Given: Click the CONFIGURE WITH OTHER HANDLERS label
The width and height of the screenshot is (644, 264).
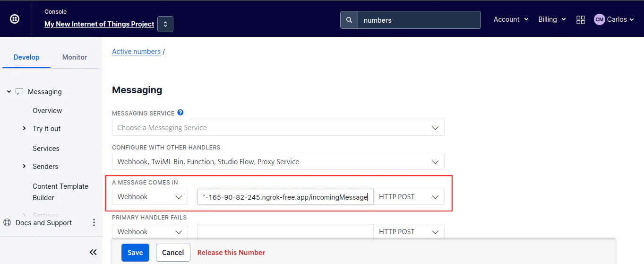Looking at the screenshot, I should [166, 148].
